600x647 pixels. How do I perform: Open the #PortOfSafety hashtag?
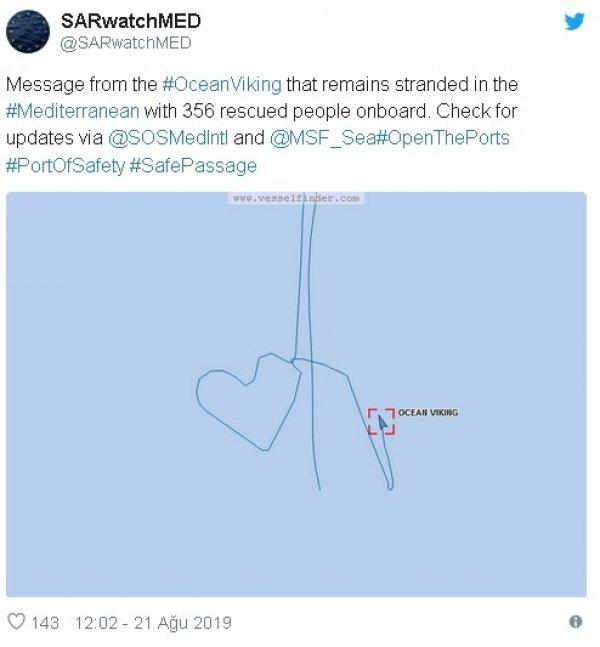tap(64, 165)
